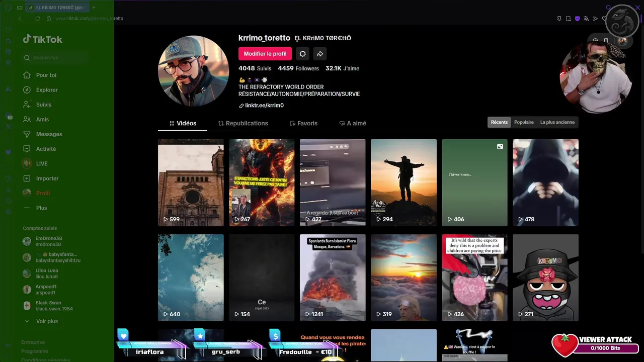Click the Programme footer link
This screenshot has height=362, width=644.
35,351
